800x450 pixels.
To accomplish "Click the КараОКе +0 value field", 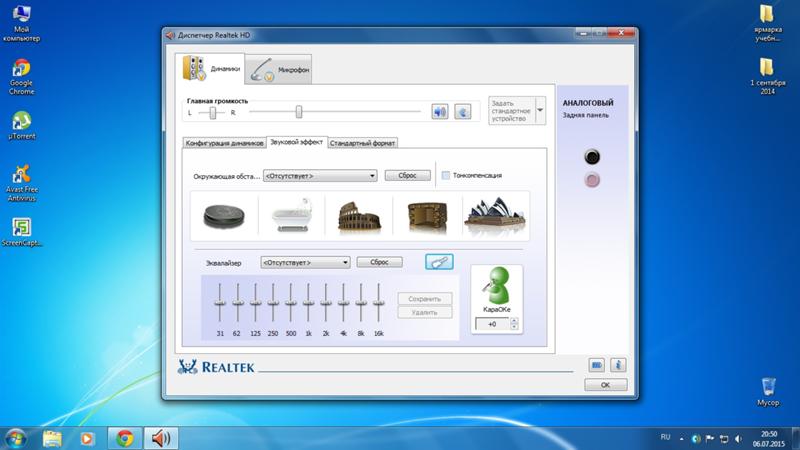I will click(492, 324).
